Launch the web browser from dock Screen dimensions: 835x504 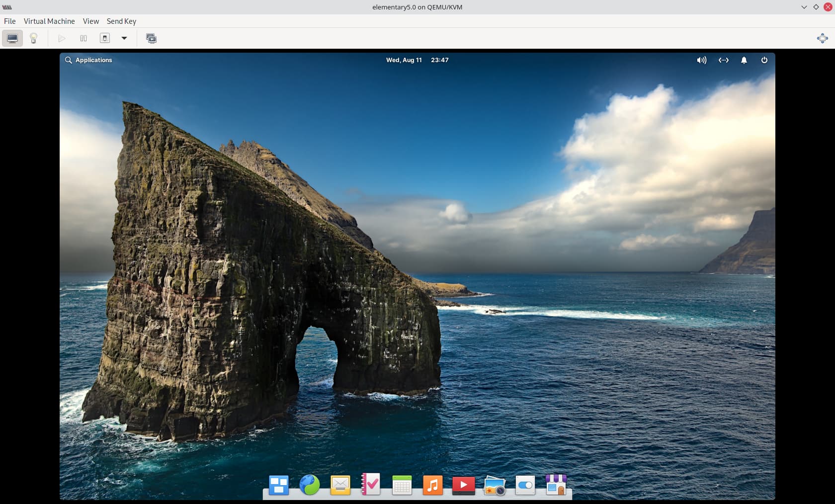pyautogui.click(x=310, y=485)
